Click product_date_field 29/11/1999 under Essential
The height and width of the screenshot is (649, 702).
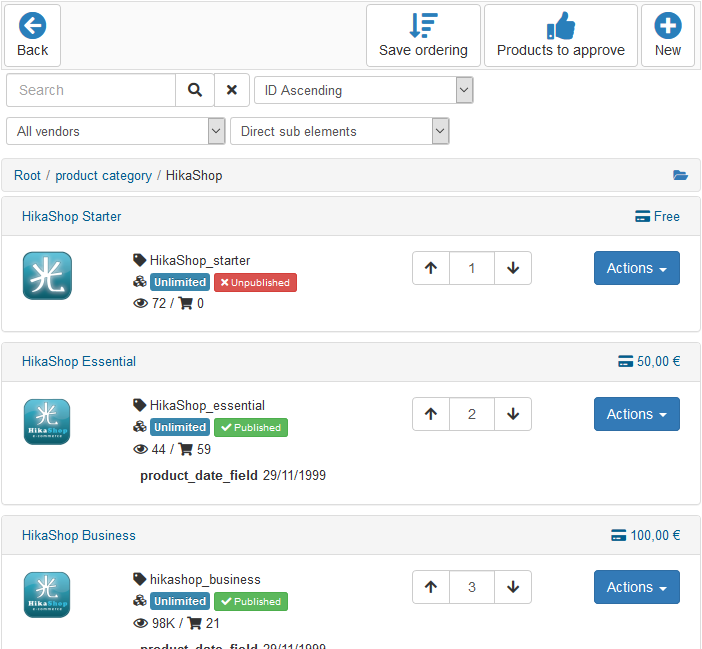click(233, 475)
